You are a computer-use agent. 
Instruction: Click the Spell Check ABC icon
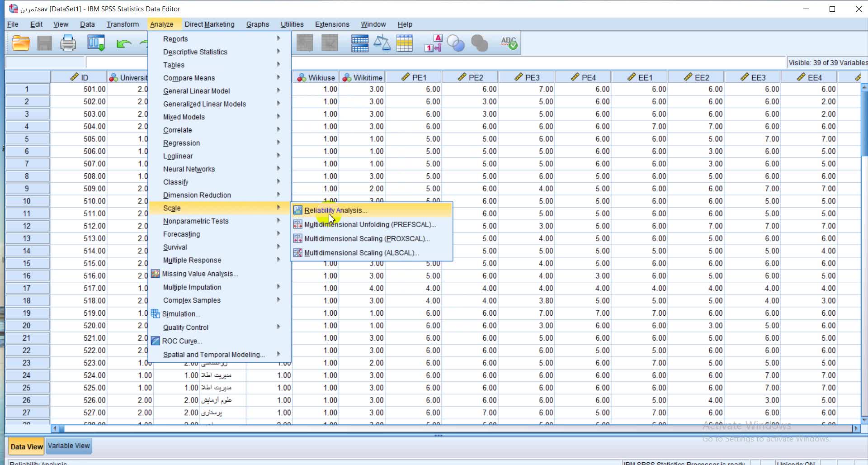[x=509, y=43]
